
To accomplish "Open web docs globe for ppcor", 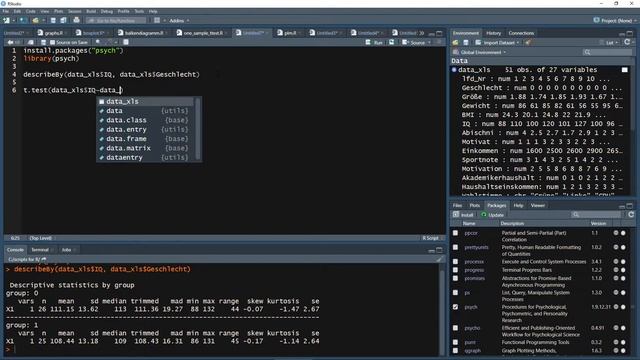I will pyautogui.click(x=616, y=233).
